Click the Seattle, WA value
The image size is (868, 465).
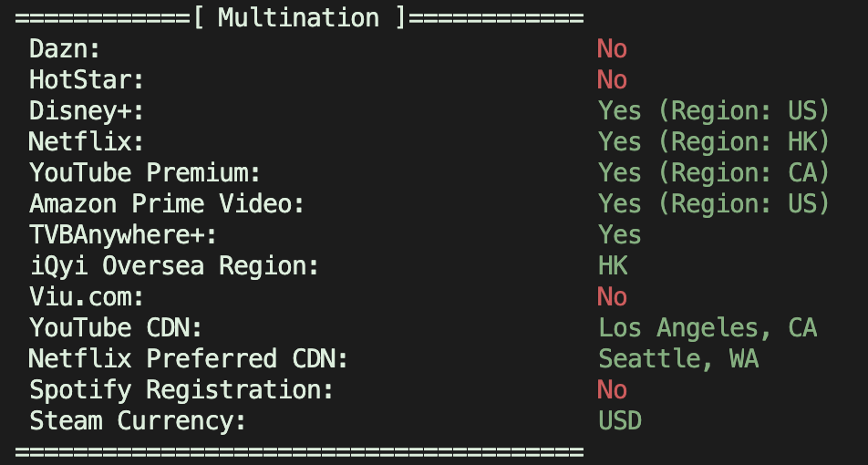point(678,359)
